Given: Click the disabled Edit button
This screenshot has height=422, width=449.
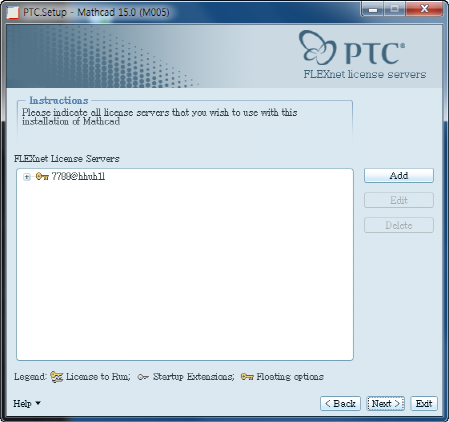Looking at the screenshot, I should click(399, 200).
